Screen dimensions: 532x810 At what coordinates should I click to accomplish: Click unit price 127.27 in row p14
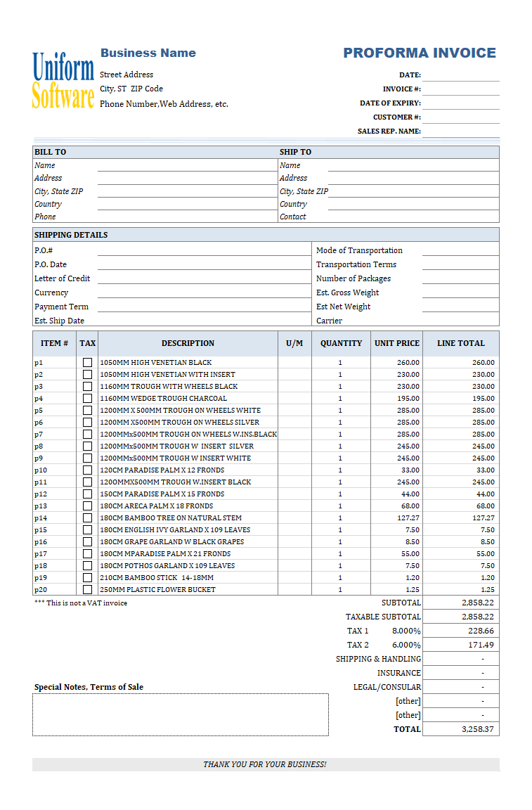point(408,518)
